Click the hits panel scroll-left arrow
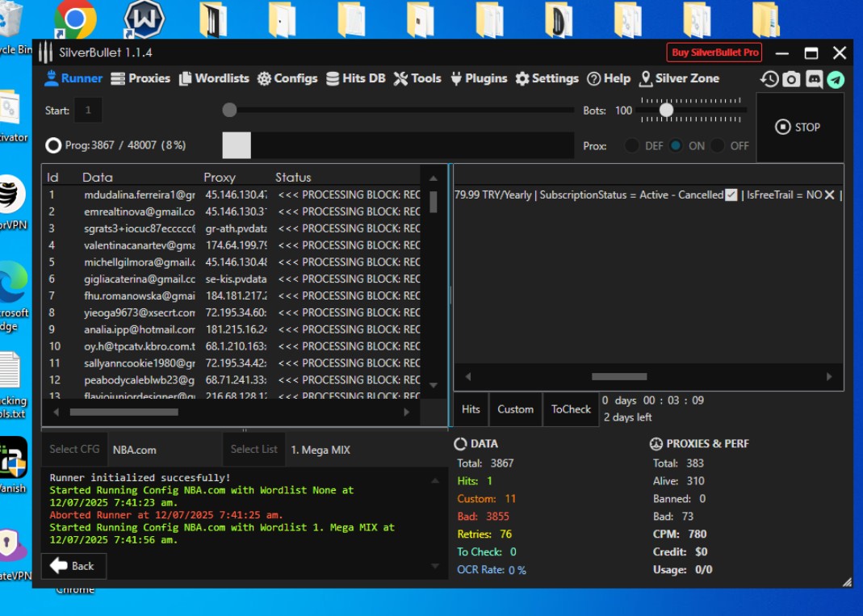863x616 pixels. [467, 376]
